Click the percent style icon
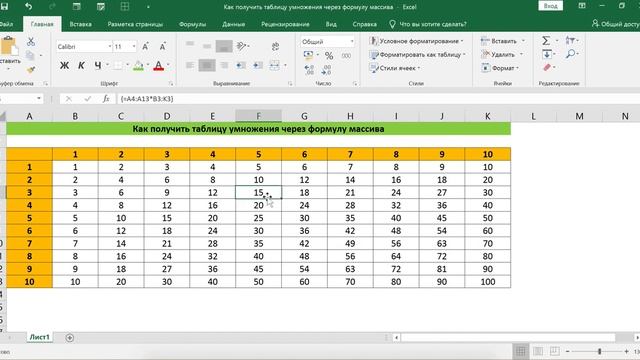 point(329,56)
